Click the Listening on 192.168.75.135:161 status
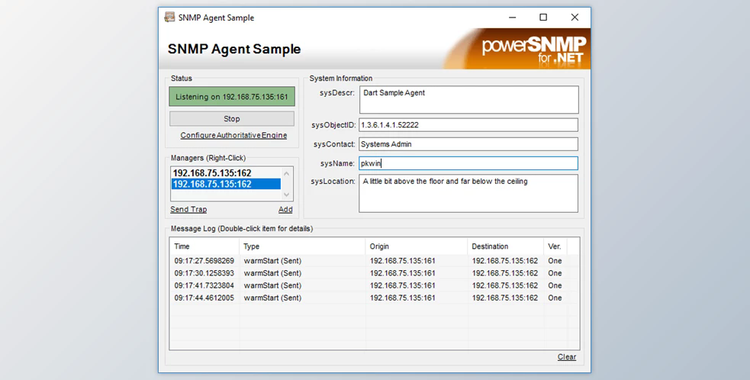Image resolution: width=750 pixels, height=380 pixels. tap(232, 97)
